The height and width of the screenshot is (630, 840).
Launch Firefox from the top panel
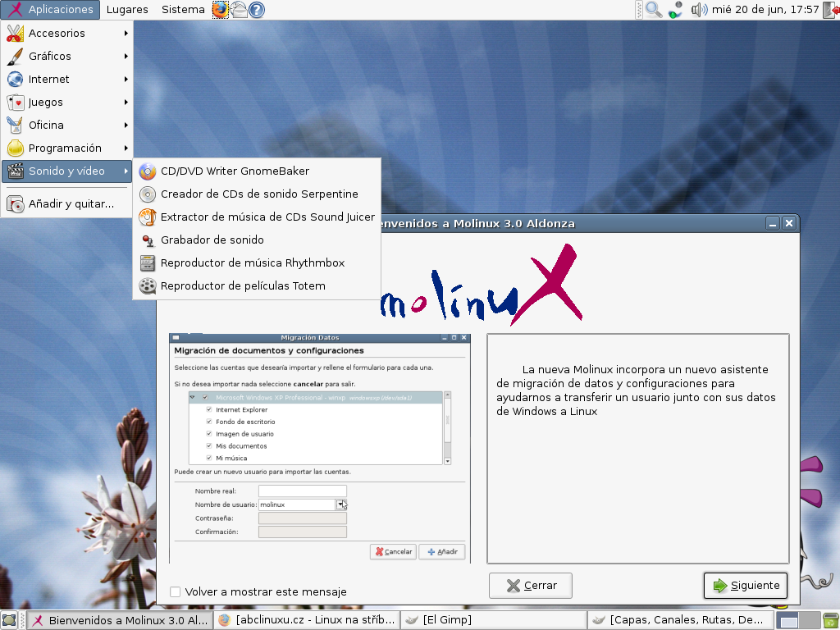pyautogui.click(x=220, y=10)
